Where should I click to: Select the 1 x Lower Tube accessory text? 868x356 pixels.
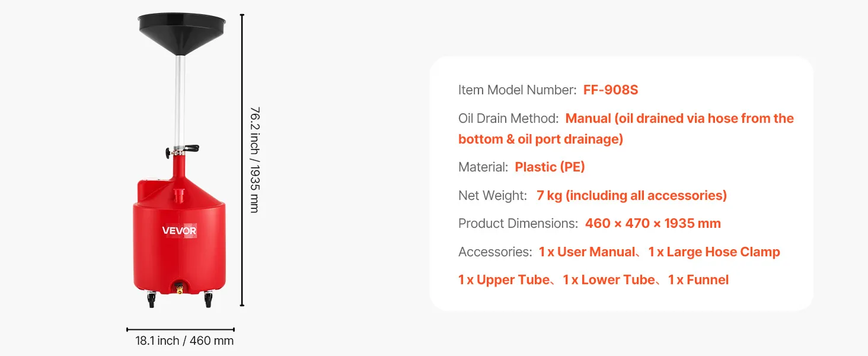[609, 280]
